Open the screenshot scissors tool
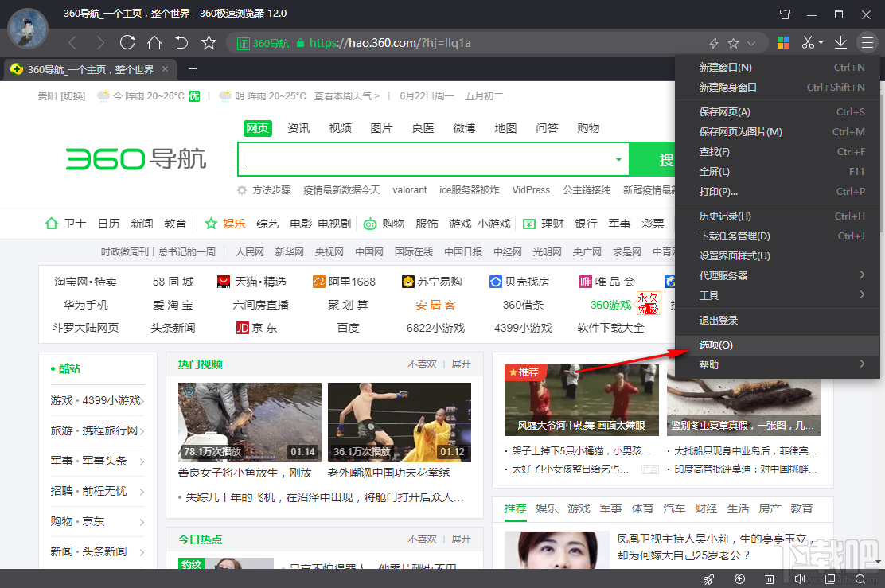 [806, 42]
